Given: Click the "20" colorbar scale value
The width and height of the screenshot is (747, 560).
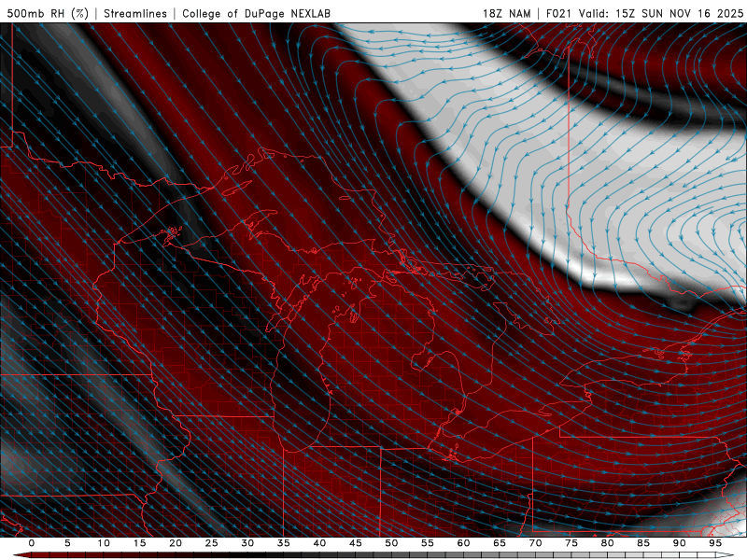Looking at the screenshot, I should click(176, 543).
